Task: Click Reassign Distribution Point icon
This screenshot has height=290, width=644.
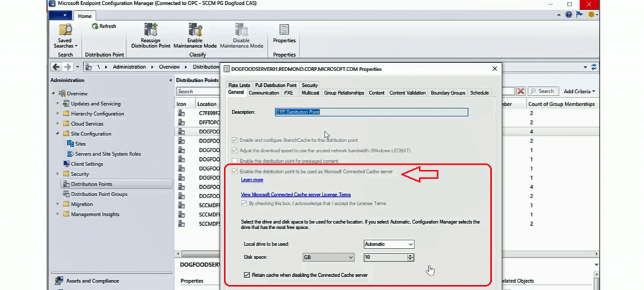Action: click(151, 31)
